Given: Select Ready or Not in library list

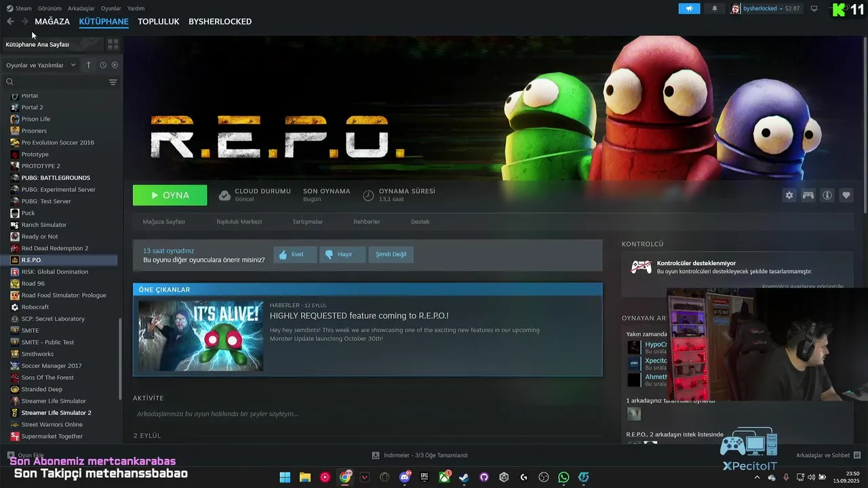Looking at the screenshot, I should point(39,237).
